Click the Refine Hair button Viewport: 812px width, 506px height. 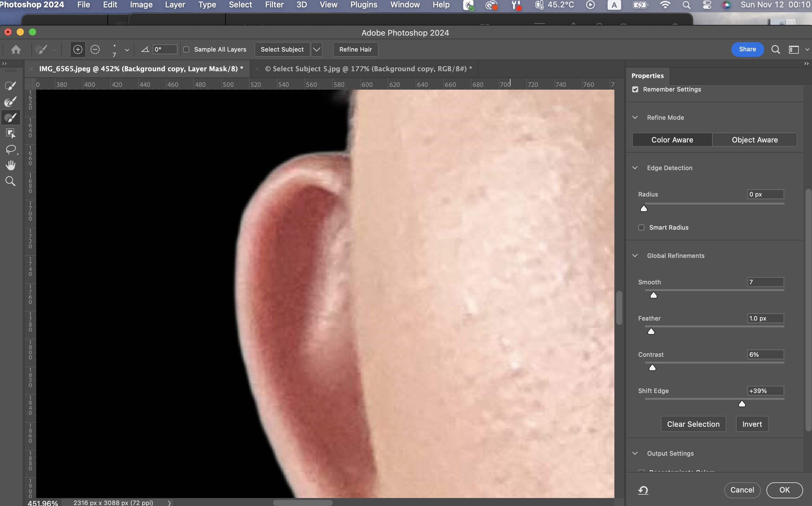[355, 49]
